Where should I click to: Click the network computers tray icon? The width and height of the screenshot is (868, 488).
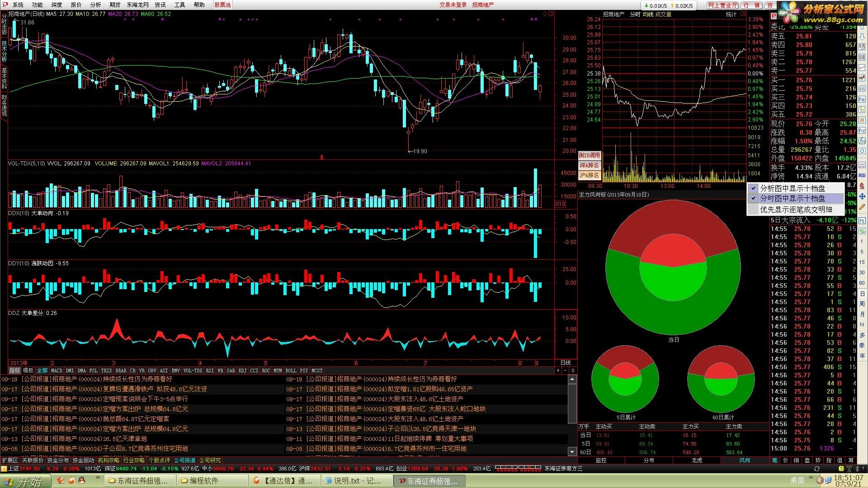click(x=828, y=480)
